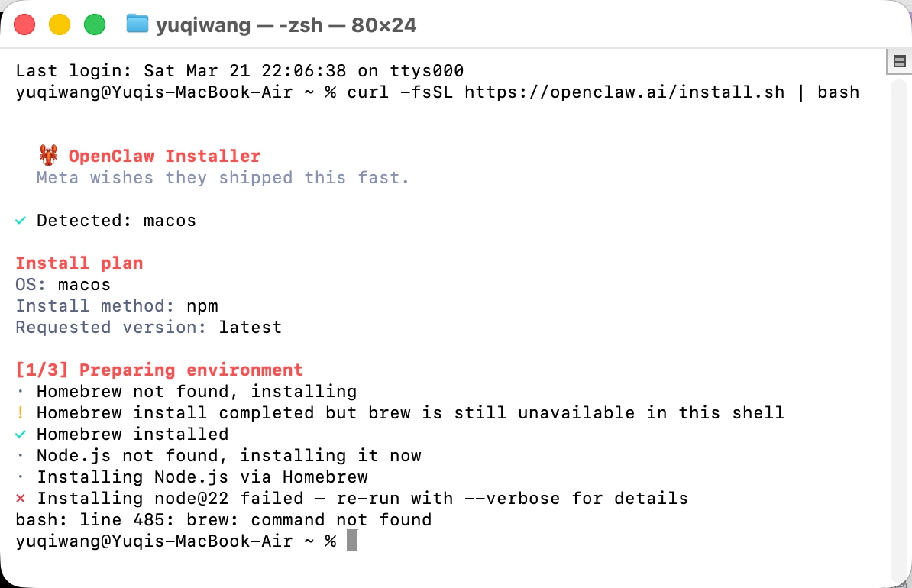Viewport: 912px width, 588px height.
Task: Click the Install plan heading
Action: click(x=79, y=263)
